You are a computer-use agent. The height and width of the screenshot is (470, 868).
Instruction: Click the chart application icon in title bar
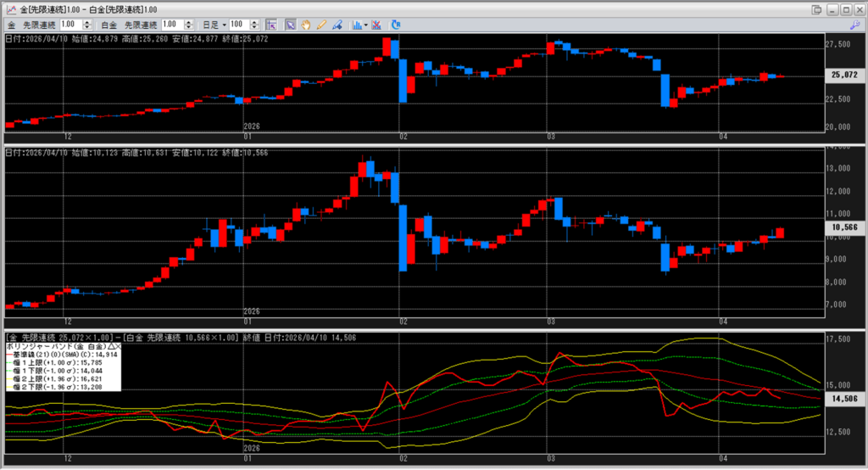(x=11, y=9)
